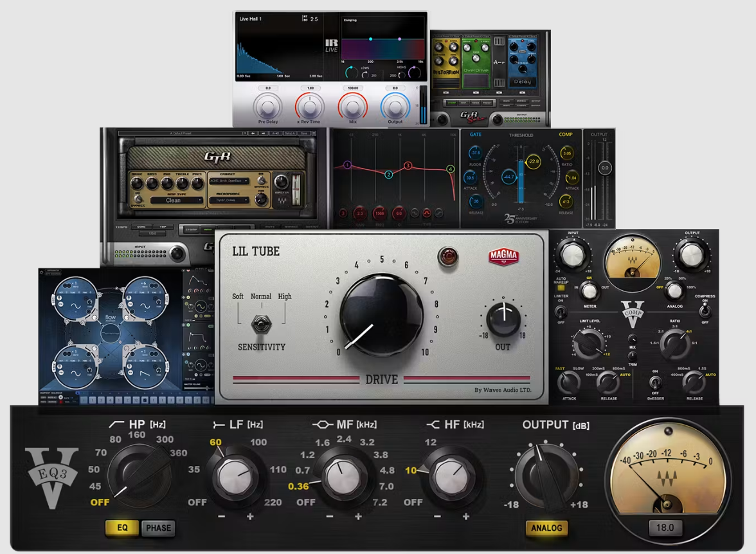Toggle the yellow EQ button on V-EQ3
The image size is (756, 554).
click(122, 528)
